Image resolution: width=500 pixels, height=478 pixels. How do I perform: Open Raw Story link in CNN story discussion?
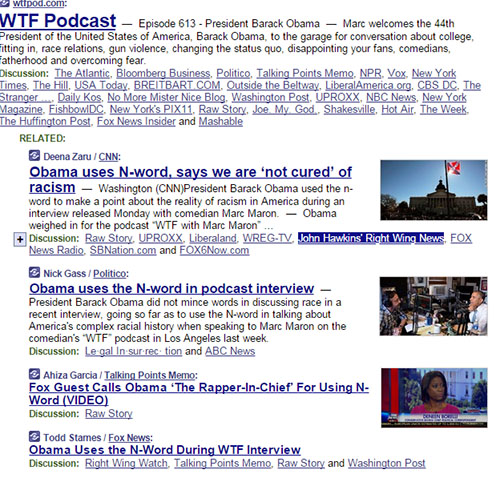pos(109,238)
